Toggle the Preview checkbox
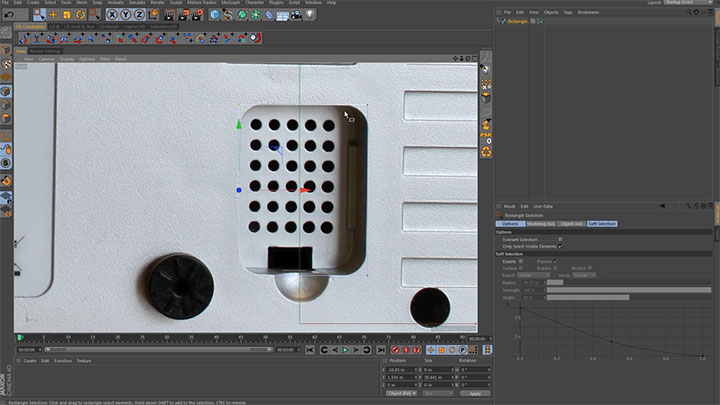 pos(555,261)
